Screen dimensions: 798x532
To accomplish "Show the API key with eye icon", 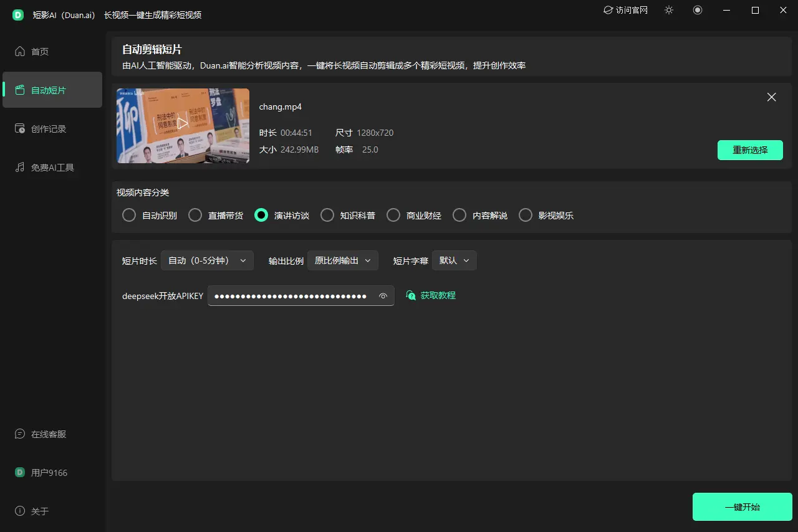I will (x=383, y=296).
